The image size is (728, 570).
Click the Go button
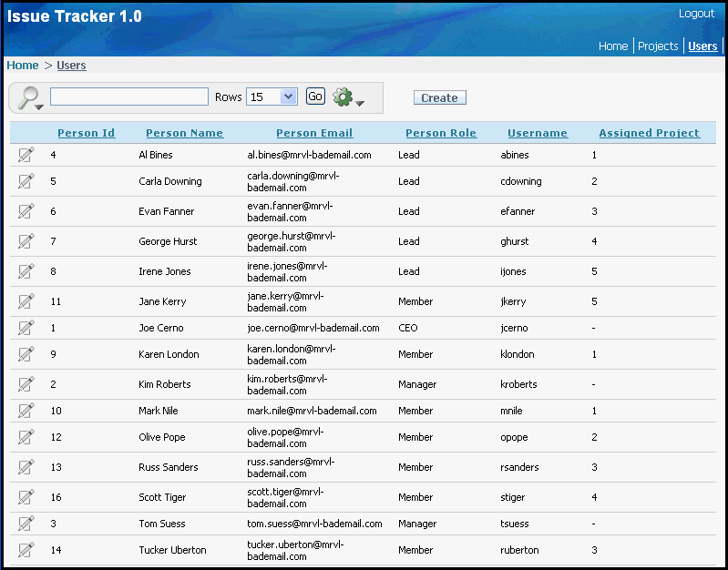pyautogui.click(x=315, y=97)
